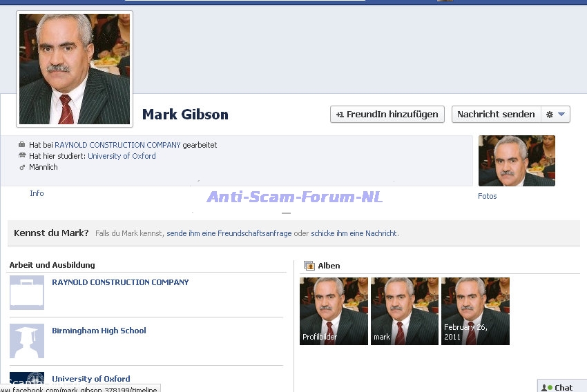Click the briefcase placeholder icon for RAYNOLD CONSTRUCTION COMPANY
This screenshot has height=392, width=587.
27,293
